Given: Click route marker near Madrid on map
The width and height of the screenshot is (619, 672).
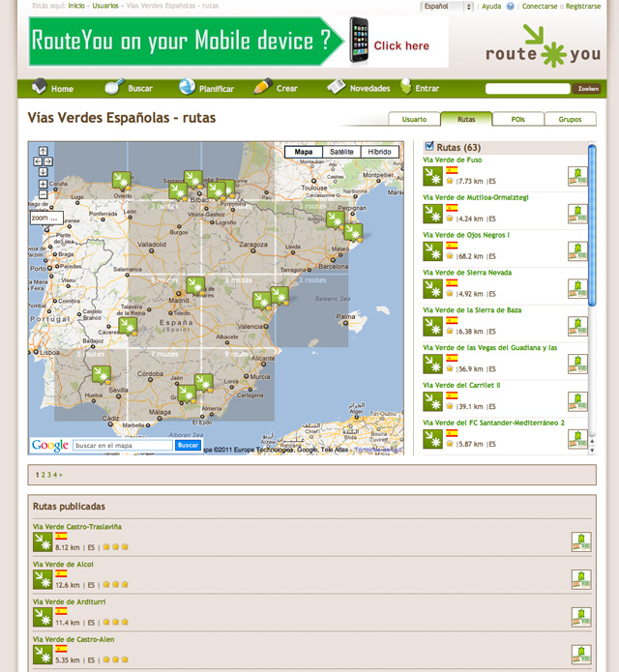Looking at the screenshot, I should click(x=195, y=286).
